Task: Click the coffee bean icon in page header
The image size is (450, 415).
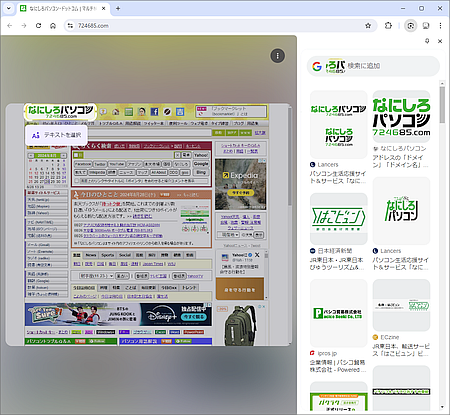Action: pyautogui.click(x=167, y=112)
